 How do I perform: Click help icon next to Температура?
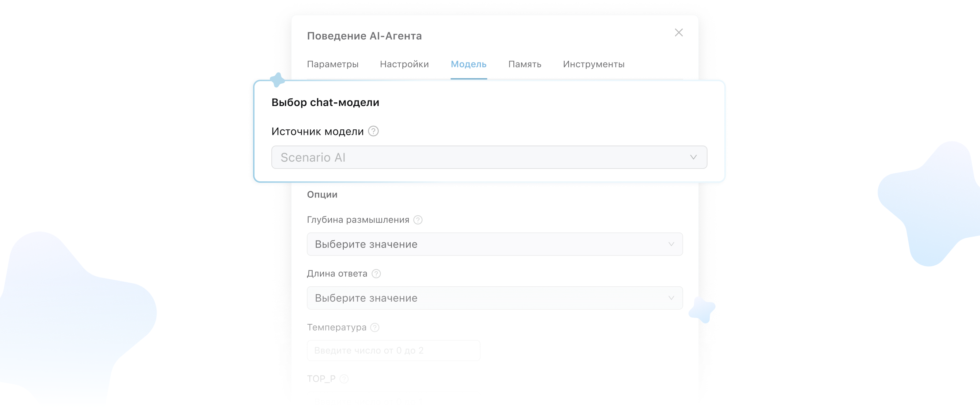pyautogui.click(x=375, y=328)
